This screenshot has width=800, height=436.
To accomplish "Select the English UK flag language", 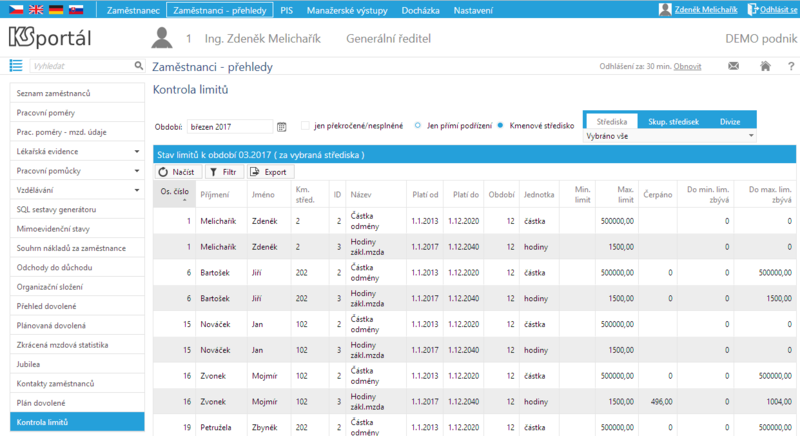I will click(36, 9).
